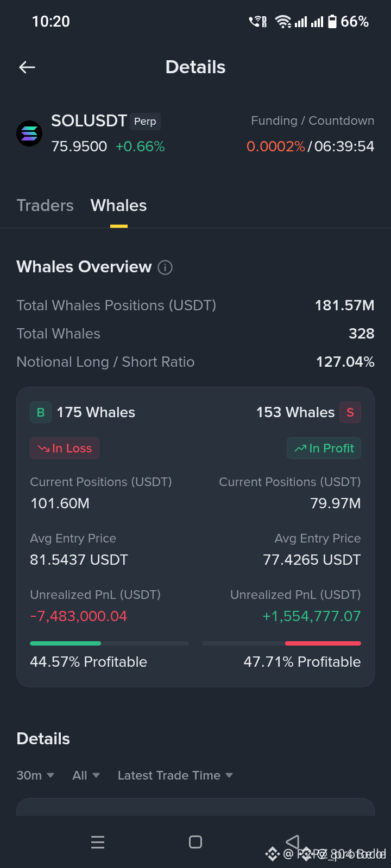Tap the In Loss tag
The image size is (391, 868).
65,448
